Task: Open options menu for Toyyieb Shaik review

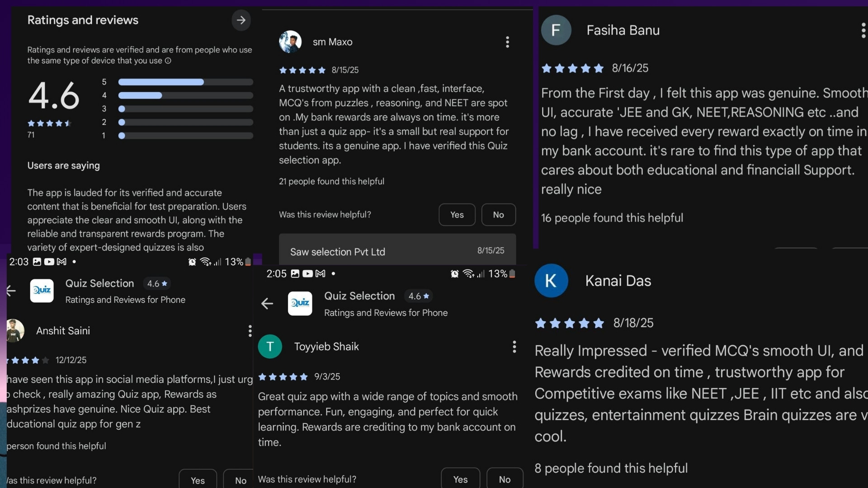Action: pos(514,347)
